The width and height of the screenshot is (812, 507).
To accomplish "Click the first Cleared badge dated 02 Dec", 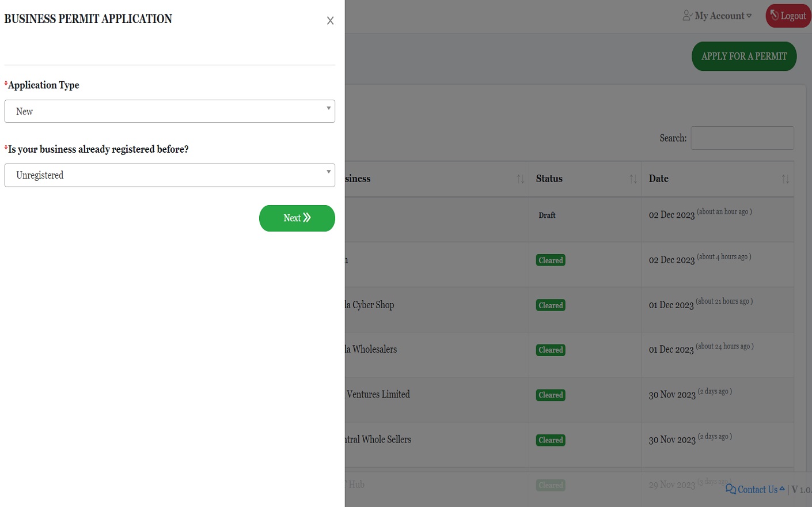I will [551, 260].
